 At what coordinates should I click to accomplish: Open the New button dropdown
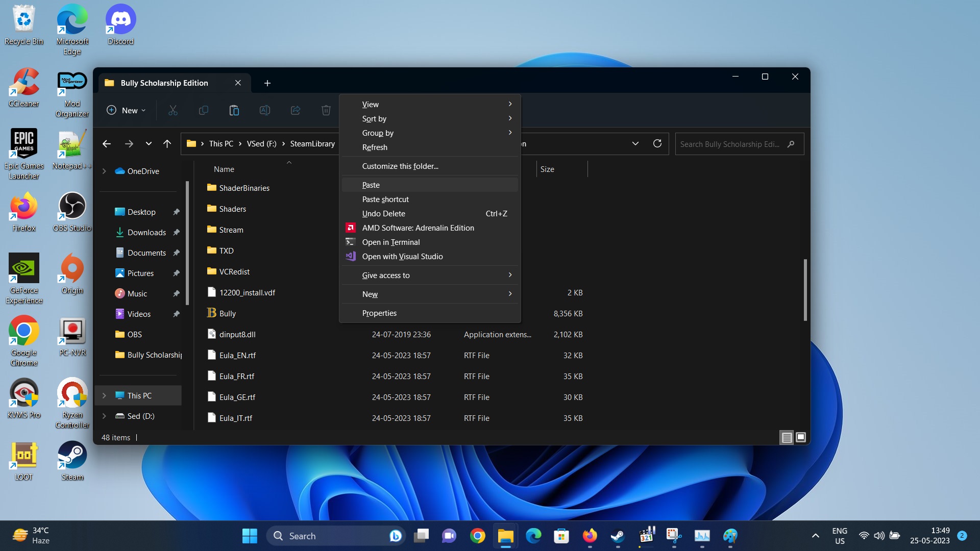(127, 110)
